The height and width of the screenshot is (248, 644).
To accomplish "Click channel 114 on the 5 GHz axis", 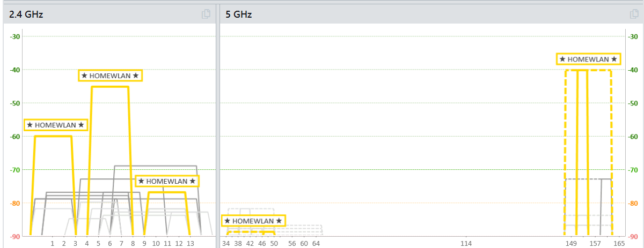I will pos(466,243).
